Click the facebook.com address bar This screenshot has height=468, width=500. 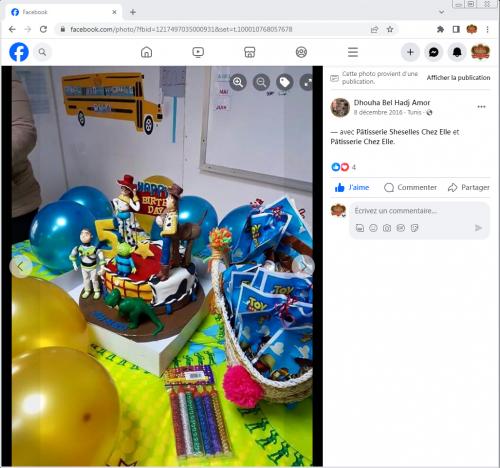(213, 29)
